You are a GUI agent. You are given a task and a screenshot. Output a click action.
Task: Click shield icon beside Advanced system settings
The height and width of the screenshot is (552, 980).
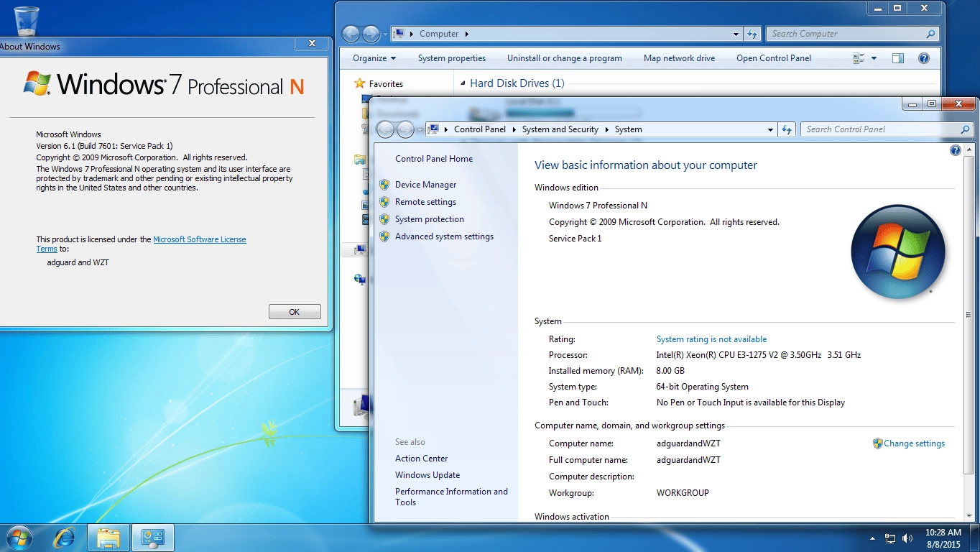click(384, 236)
